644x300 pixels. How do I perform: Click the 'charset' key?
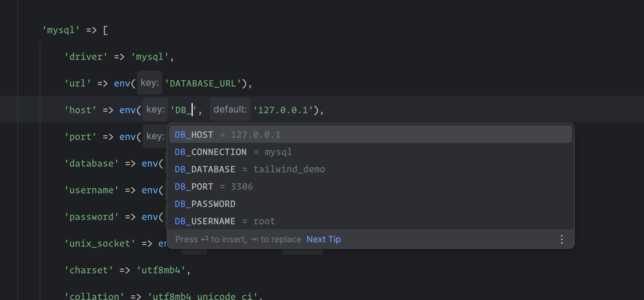pyautogui.click(x=89, y=270)
